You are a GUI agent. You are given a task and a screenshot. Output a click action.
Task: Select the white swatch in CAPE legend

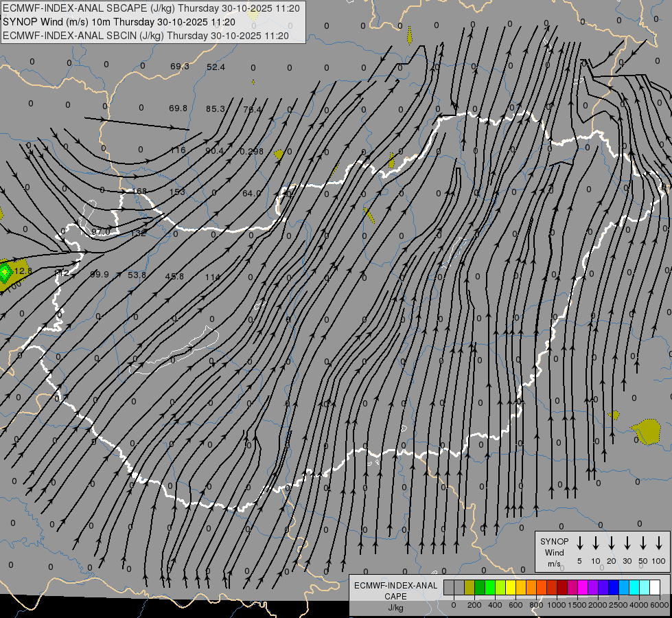point(656,587)
